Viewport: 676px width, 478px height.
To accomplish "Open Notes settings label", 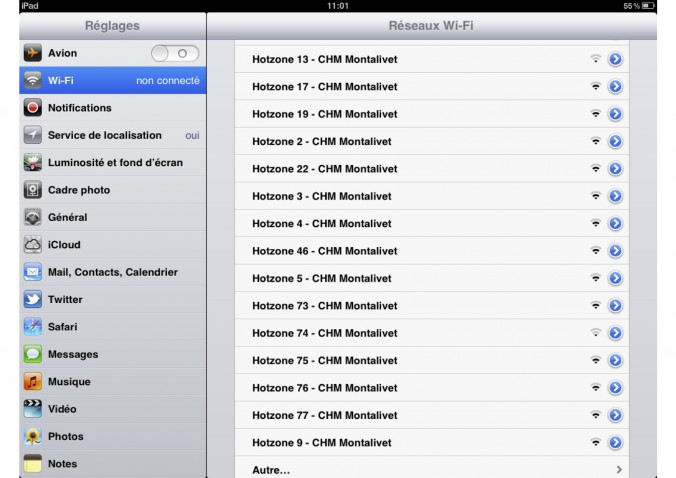I will 63,464.
